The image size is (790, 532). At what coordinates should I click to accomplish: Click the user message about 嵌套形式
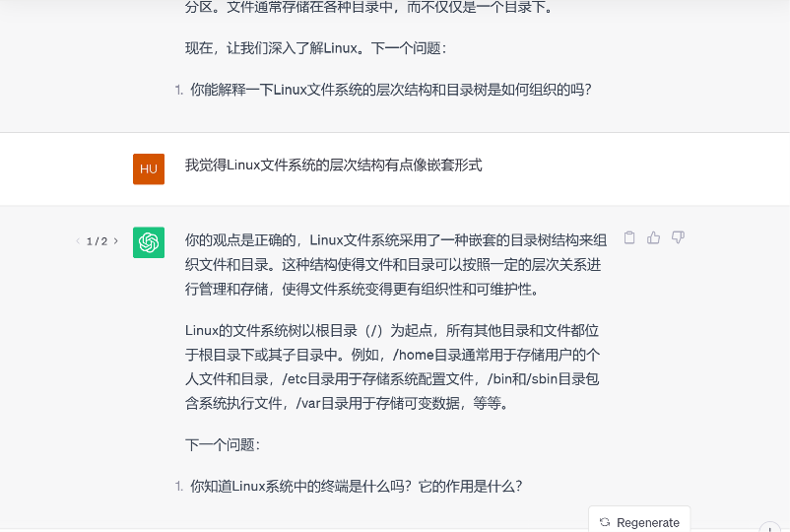tap(333, 166)
